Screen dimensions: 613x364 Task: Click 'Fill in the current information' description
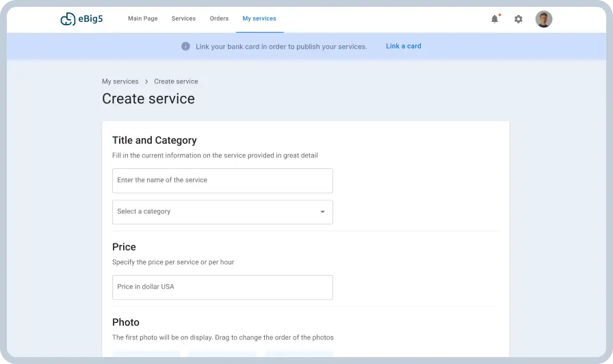215,155
